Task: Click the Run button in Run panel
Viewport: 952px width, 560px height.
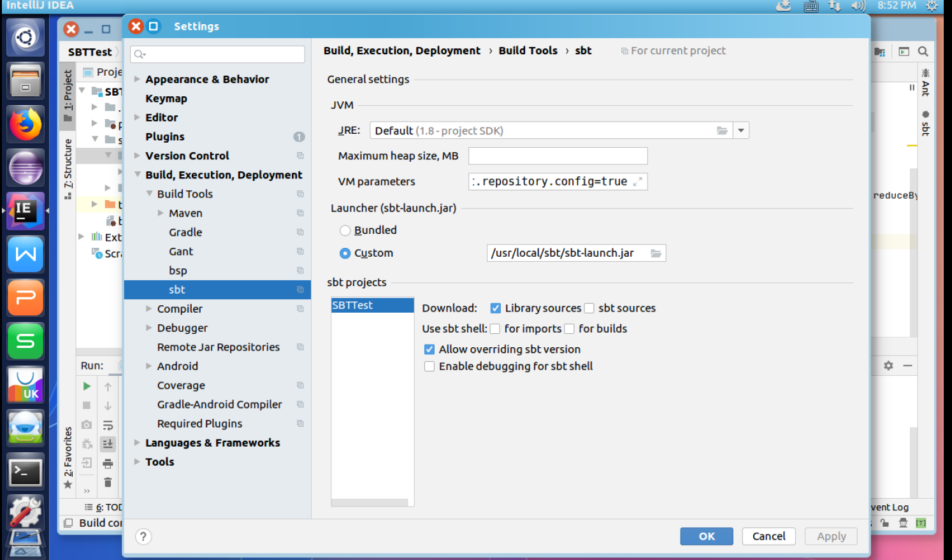Action: [x=87, y=386]
